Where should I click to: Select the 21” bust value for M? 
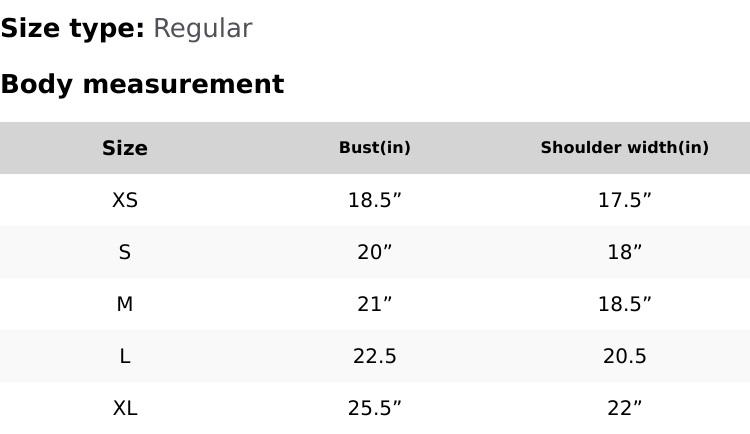point(375,304)
